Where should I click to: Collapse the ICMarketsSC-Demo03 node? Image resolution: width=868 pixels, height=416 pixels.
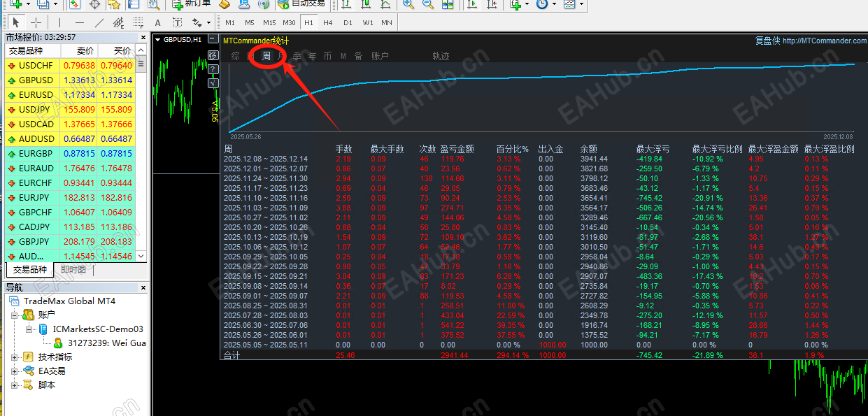tap(29, 329)
